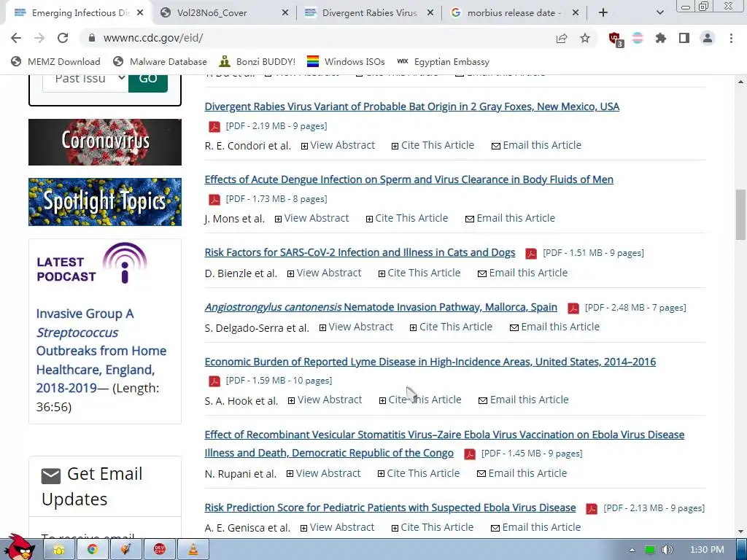Screen dimensions: 747x560
Task: Open the Divergent Rabies Virus Variant article link
Action: pos(412,106)
